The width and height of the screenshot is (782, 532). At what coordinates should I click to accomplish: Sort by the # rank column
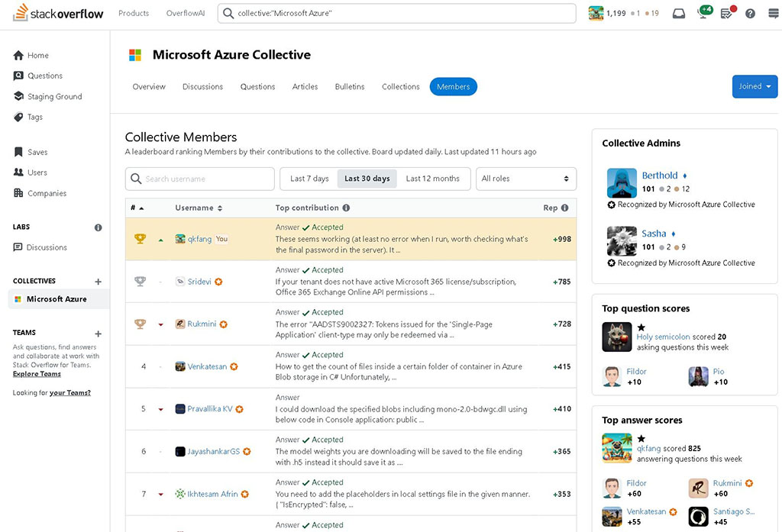137,208
